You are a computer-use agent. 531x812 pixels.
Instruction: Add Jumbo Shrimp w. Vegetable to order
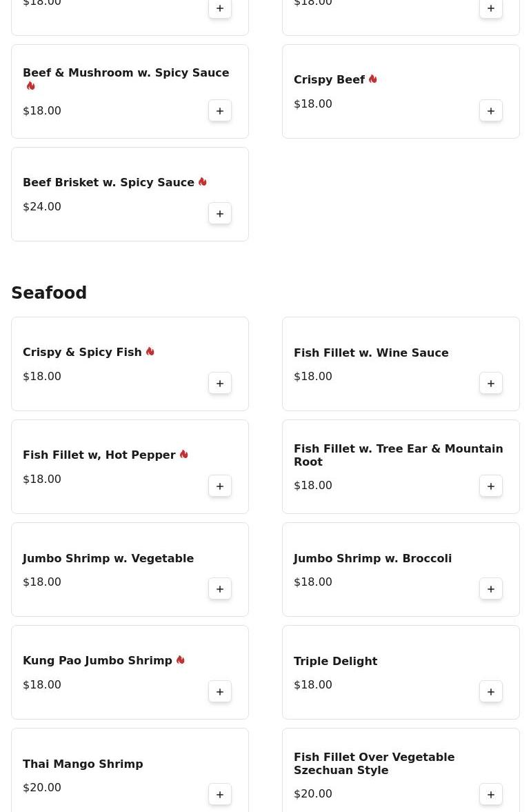[x=220, y=589]
